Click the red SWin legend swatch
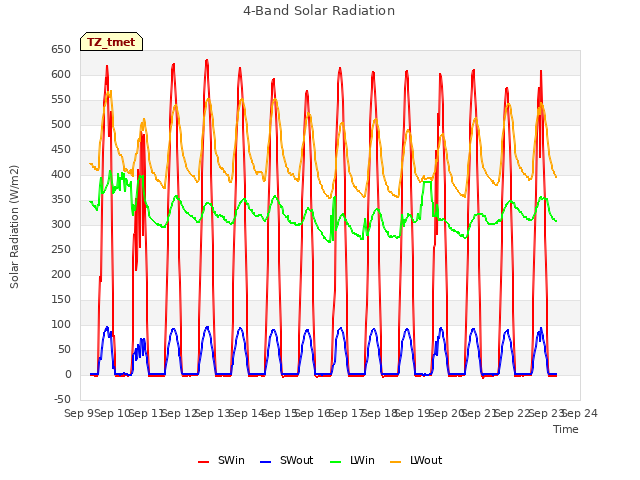This screenshot has width=640, height=480. [x=203, y=462]
